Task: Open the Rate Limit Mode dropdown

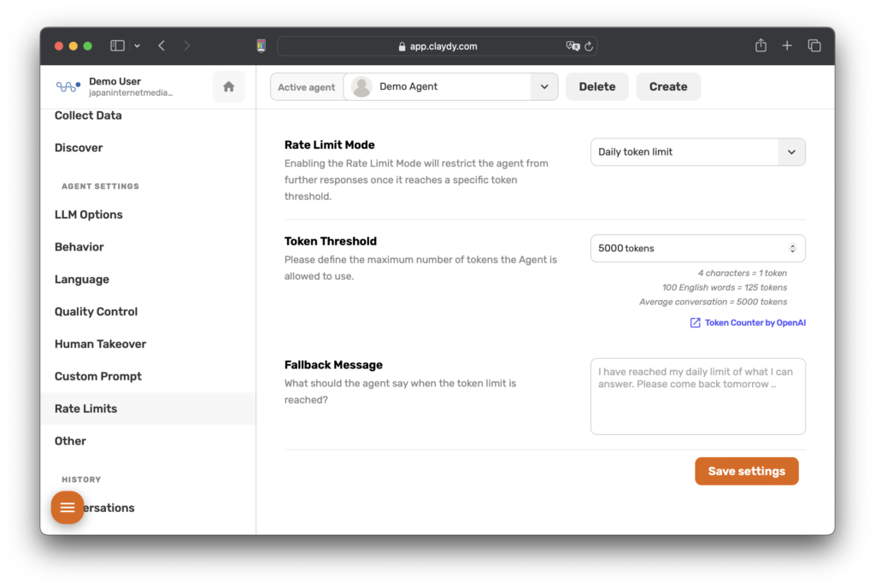Action: (x=790, y=152)
